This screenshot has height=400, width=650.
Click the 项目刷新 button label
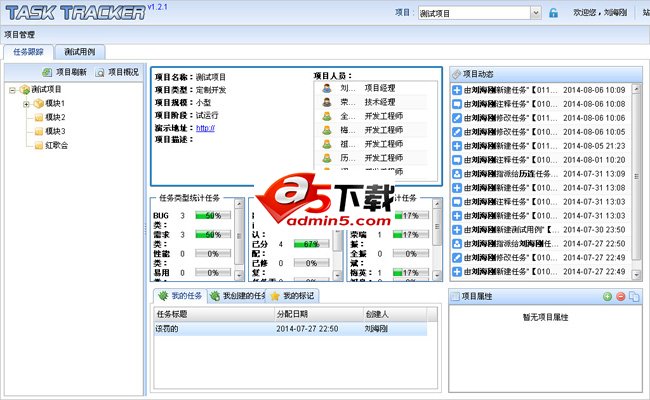click(x=71, y=72)
